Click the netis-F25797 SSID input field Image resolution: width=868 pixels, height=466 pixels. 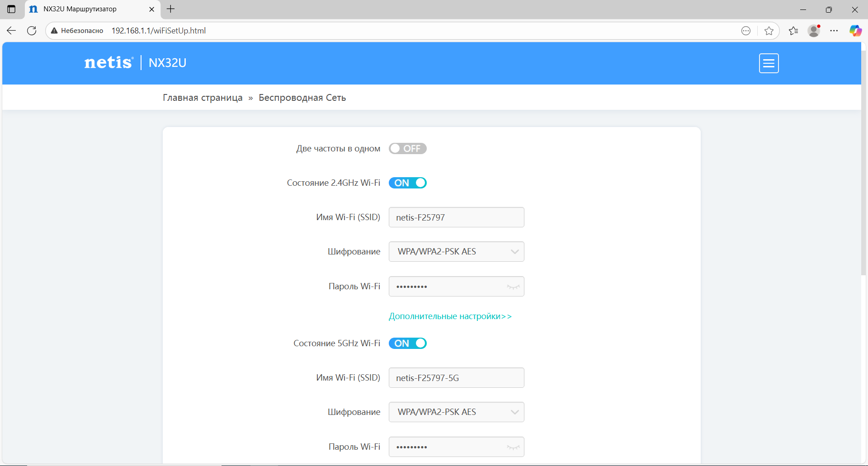point(457,217)
